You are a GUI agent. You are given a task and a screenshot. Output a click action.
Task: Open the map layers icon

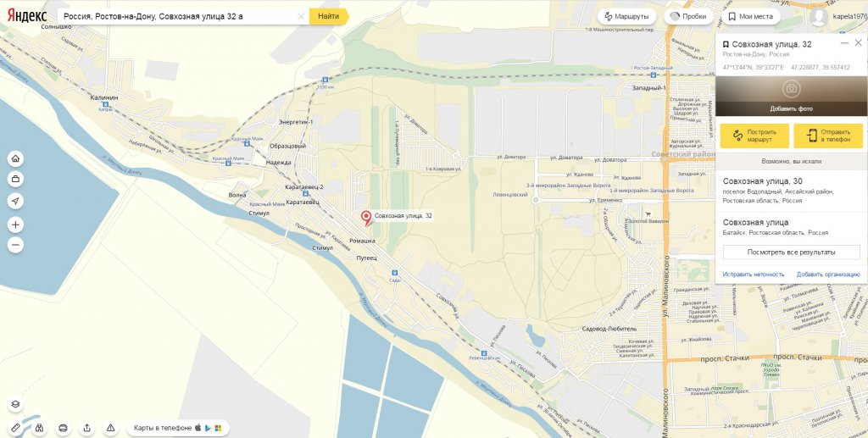tap(15, 404)
